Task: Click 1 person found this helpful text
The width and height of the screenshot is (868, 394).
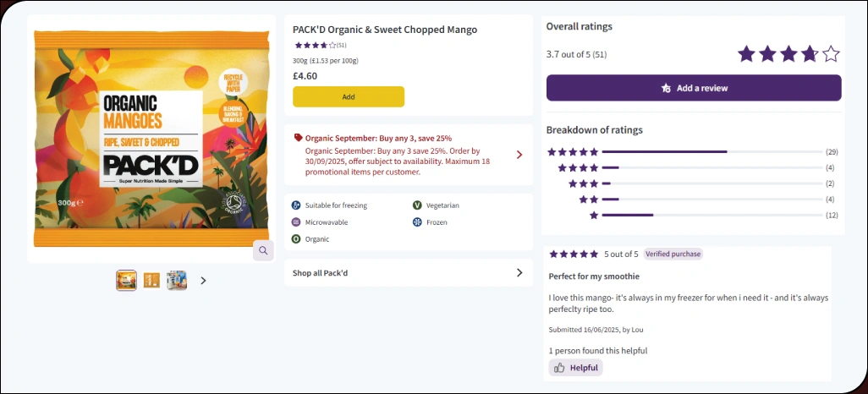Action: click(x=598, y=351)
